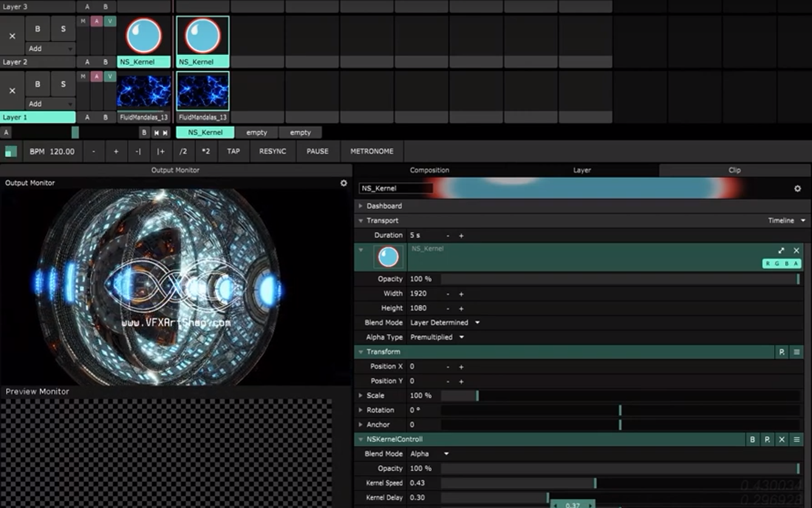
Task: Open Layer Determined blend mode dropdown
Action: (445, 323)
